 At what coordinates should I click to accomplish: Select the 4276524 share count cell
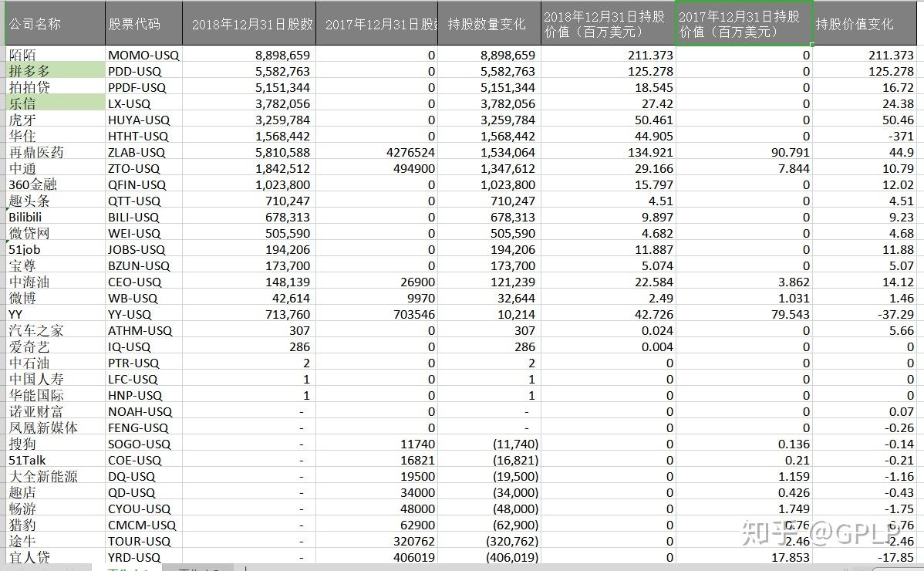(377, 152)
